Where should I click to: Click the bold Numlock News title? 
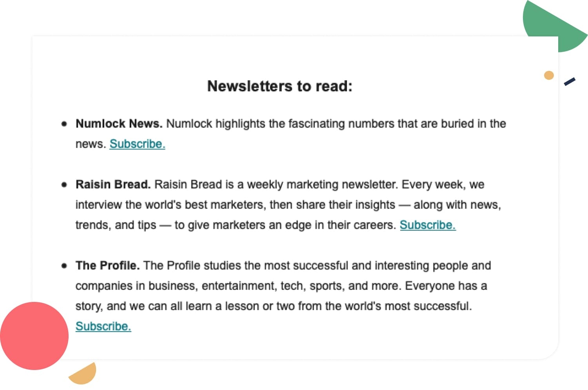(119, 123)
